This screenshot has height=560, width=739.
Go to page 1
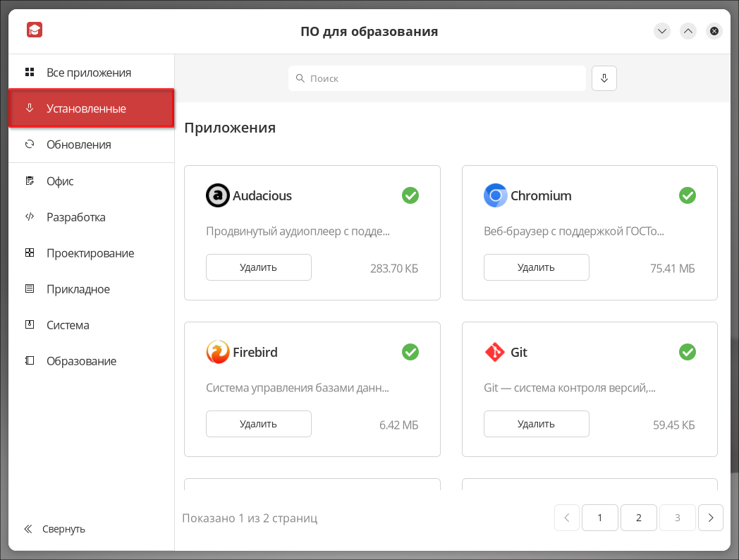600,518
